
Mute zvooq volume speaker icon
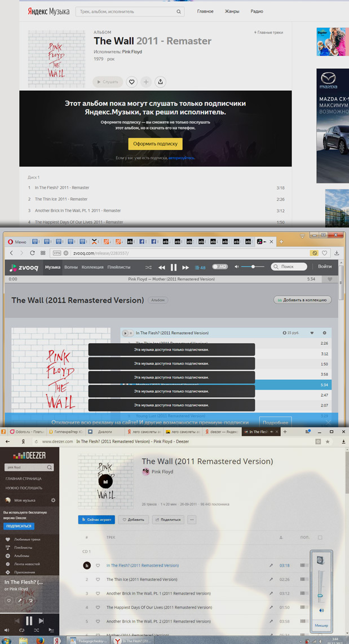coord(237,267)
